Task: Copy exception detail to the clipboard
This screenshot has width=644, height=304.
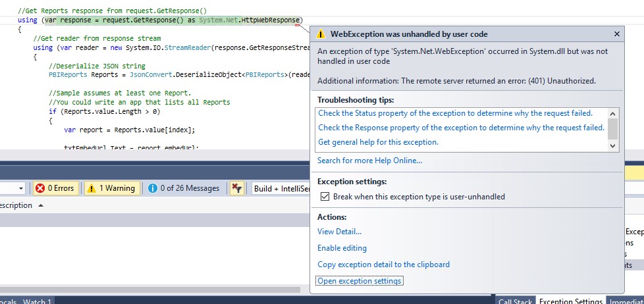Action: pos(383,265)
